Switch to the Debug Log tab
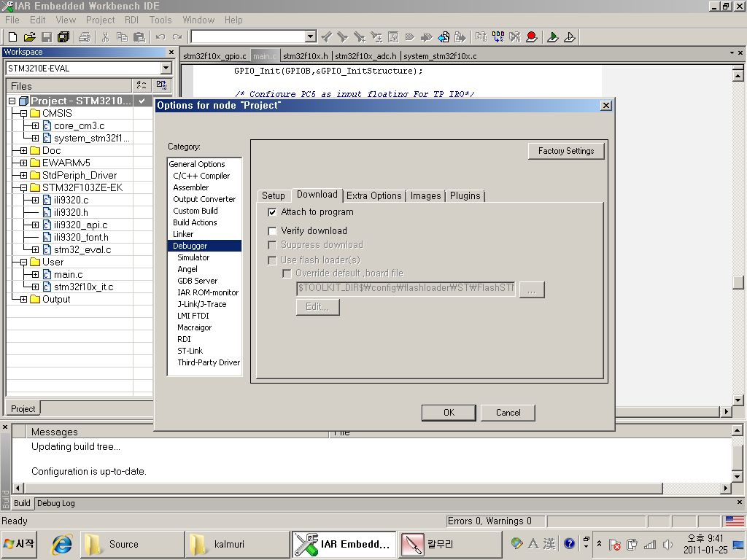The image size is (747, 560). click(55, 503)
